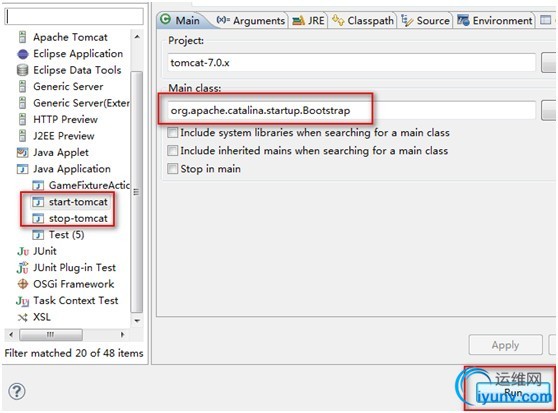Switch to the Arguments tab
Image resolution: width=558 pixels, height=413 pixels.
[251, 21]
